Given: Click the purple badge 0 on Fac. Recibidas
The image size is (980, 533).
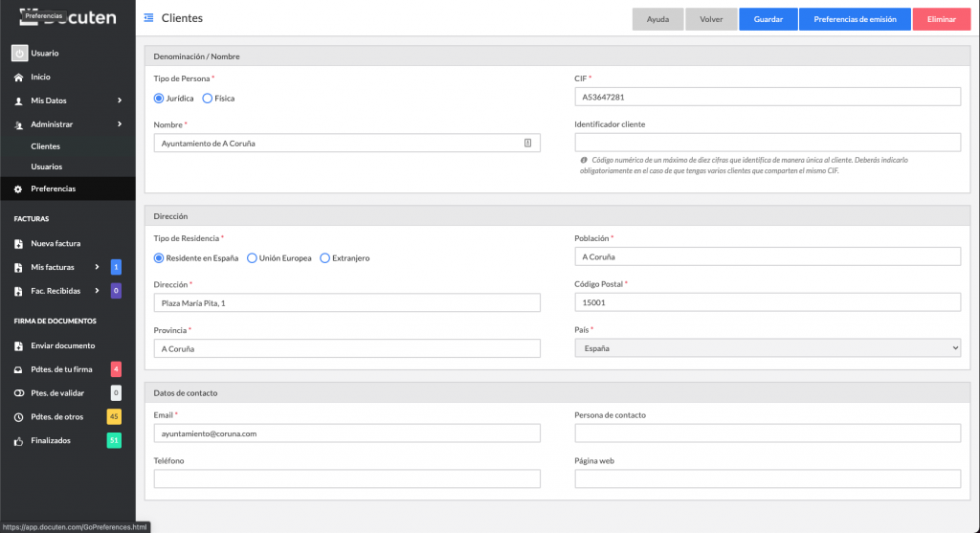Looking at the screenshot, I should 116,291.
